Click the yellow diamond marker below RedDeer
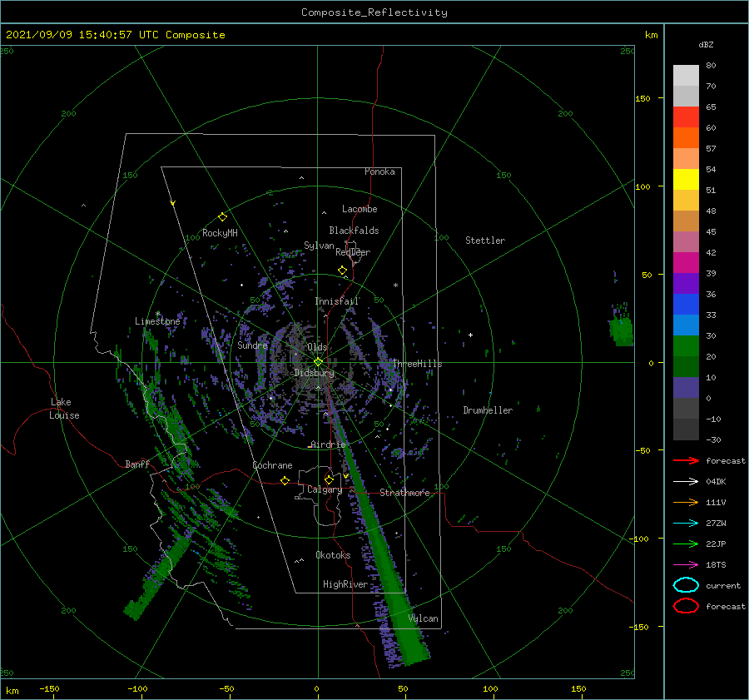Image resolution: width=749 pixels, height=700 pixels. pyautogui.click(x=343, y=271)
